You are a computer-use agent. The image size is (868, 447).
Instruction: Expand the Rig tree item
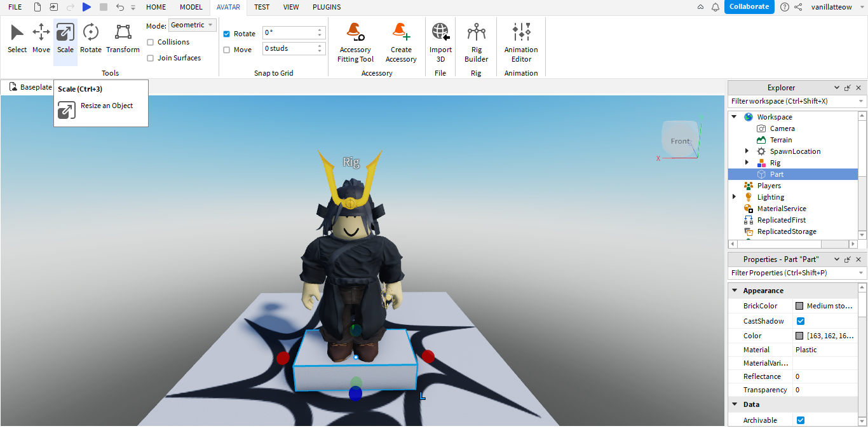click(x=747, y=163)
